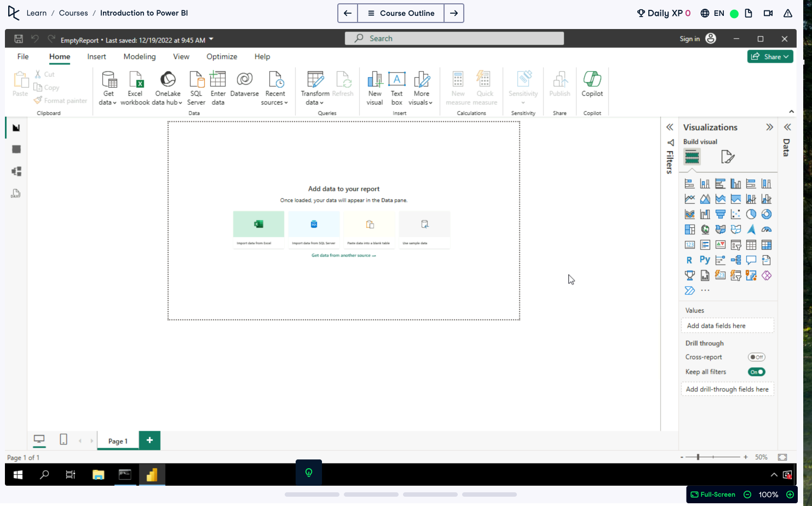Click the Excel workbook ribbon icon

pos(135,88)
